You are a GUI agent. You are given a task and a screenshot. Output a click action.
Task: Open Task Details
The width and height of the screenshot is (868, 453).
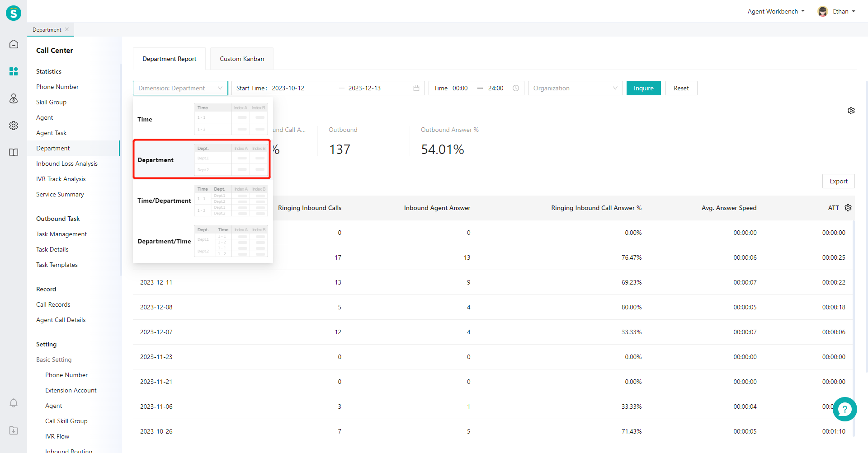coord(52,249)
